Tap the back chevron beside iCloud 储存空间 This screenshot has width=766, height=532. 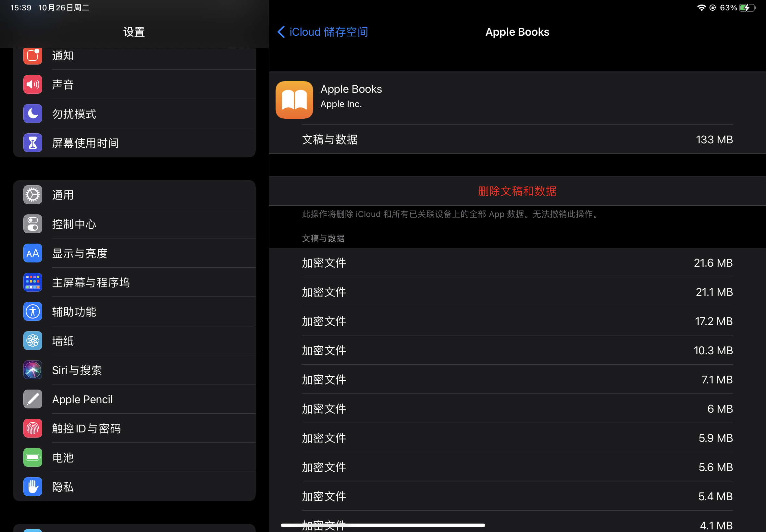tap(281, 32)
